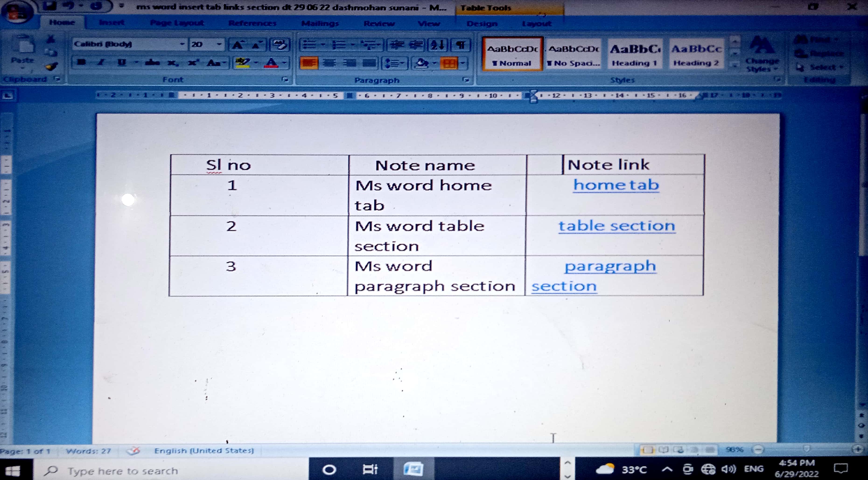The width and height of the screenshot is (868, 480).
Task: Click the font color red A swatch
Action: 272,63
